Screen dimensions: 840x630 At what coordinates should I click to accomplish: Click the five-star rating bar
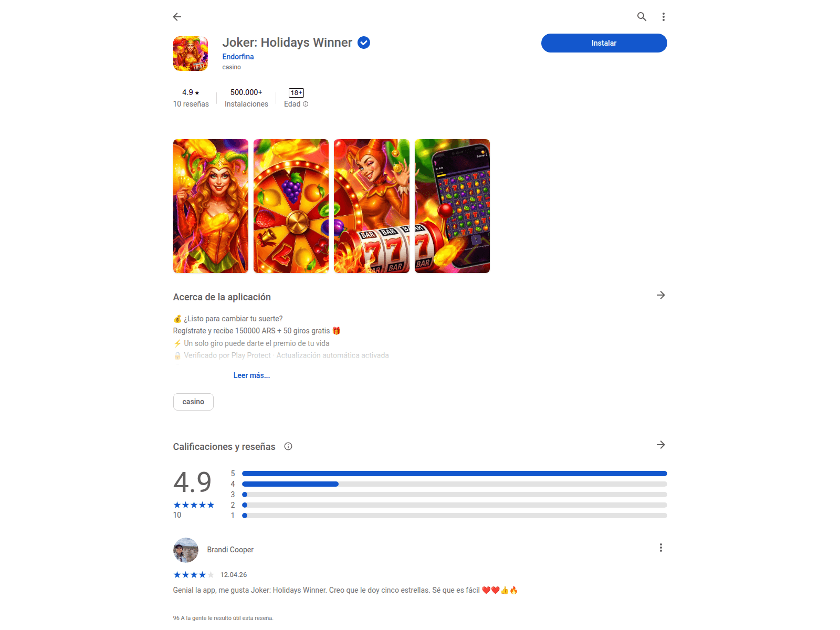tap(455, 474)
